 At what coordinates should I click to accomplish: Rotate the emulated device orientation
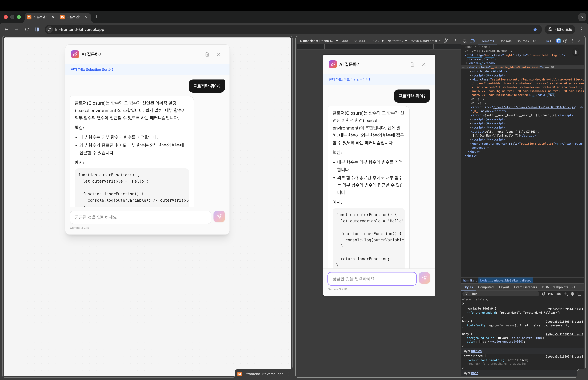coord(446,41)
